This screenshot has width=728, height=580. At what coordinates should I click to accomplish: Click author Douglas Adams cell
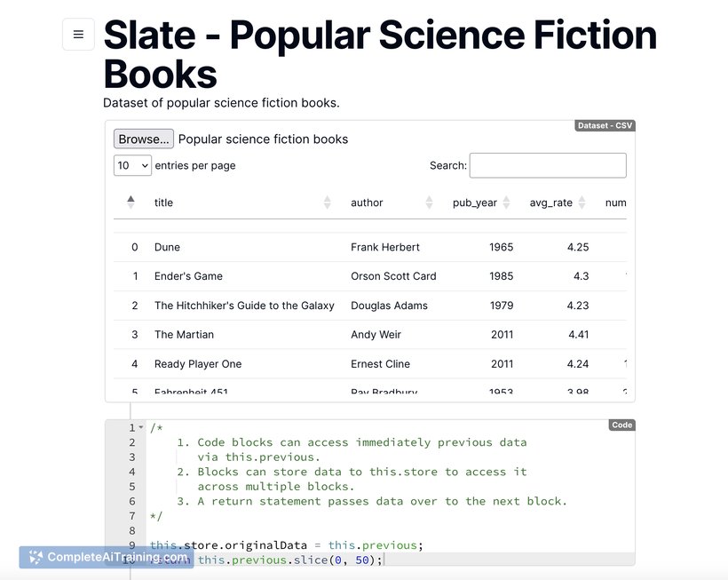[x=389, y=306]
